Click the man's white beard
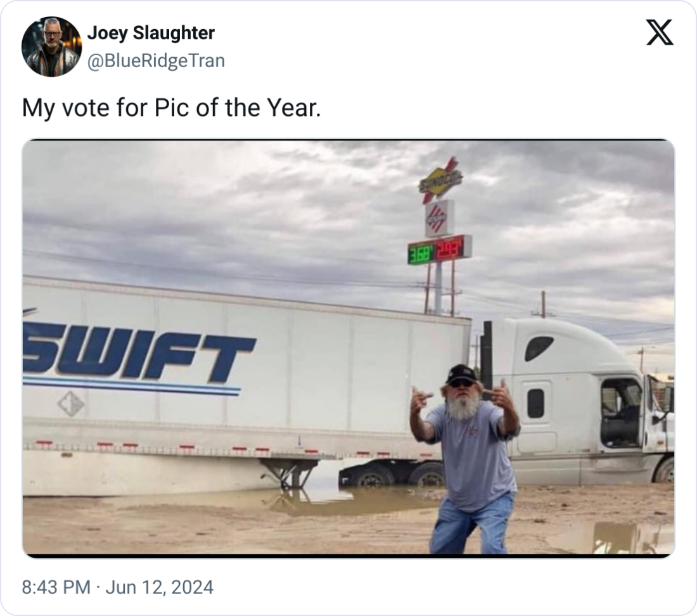The height and width of the screenshot is (616, 697). click(463, 406)
